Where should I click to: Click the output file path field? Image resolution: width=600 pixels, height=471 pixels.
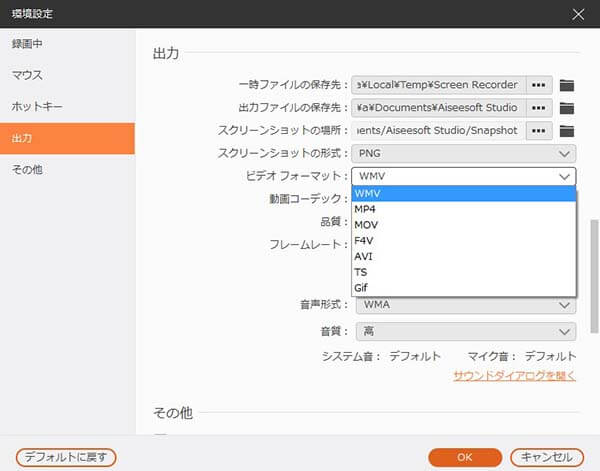tap(439, 108)
